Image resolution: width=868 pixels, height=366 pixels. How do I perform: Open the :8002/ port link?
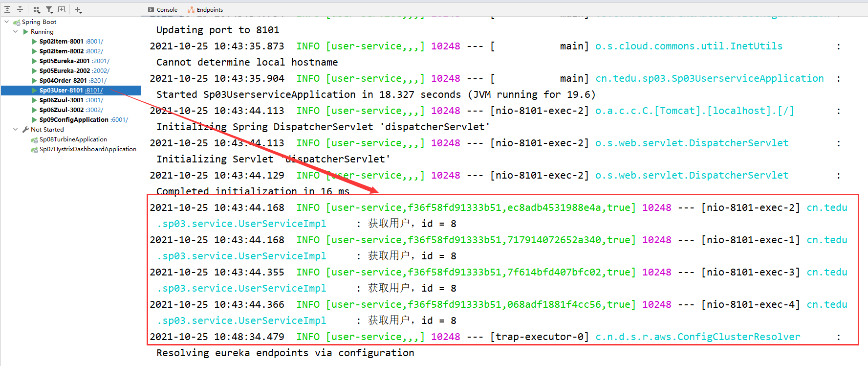(x=94, y=51)
